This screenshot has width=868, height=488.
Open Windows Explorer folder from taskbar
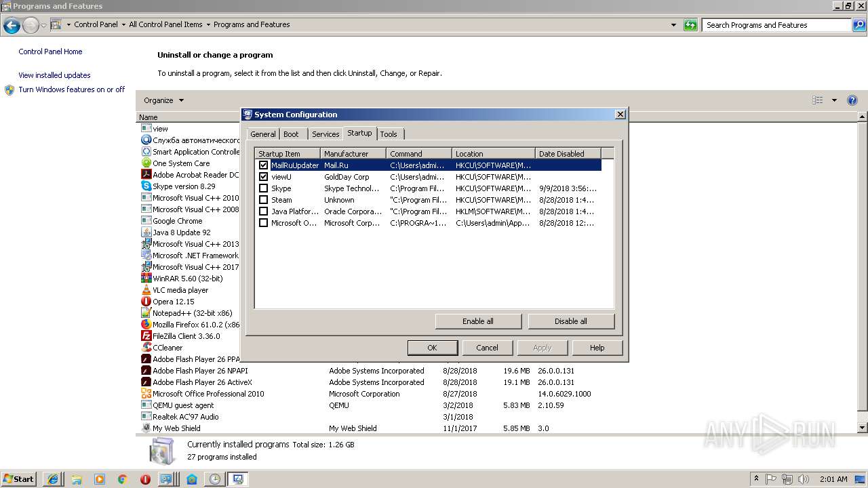point(76,479)
